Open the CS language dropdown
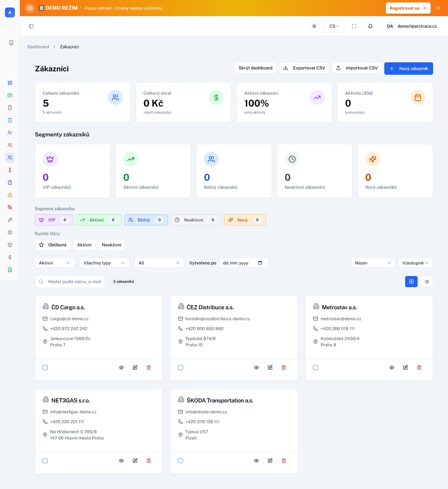Viewport: 448px width, 489px height. (334, 26)
